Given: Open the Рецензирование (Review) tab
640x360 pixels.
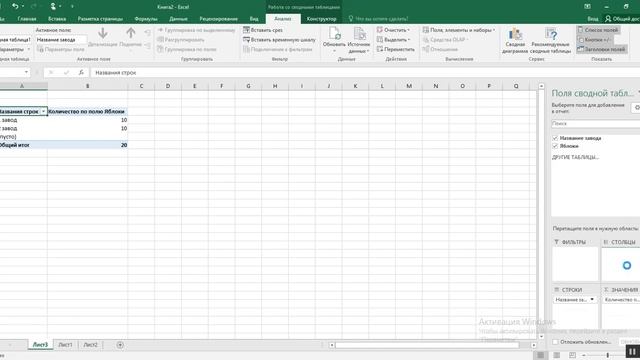Looking at the screenshot, I should 218,19.
